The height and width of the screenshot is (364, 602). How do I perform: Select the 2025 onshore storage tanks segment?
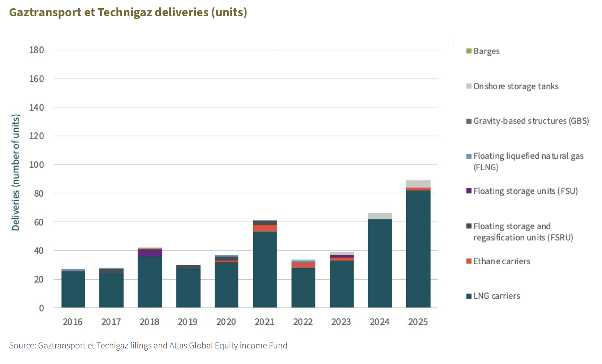(418, 184)
